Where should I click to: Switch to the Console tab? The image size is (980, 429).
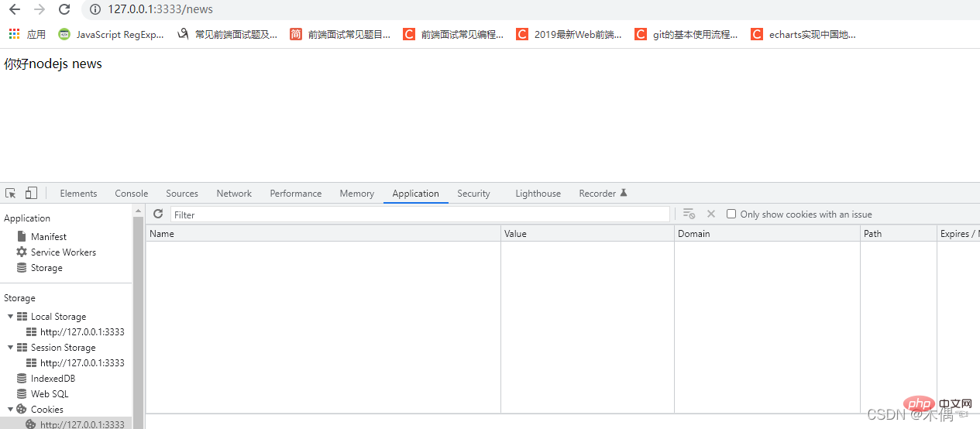(132, 194)
